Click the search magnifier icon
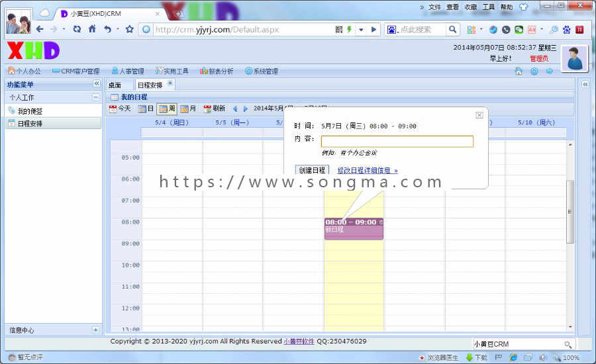Image resolution: width=596 pixels, height=364 pixels. click(452, 29)
